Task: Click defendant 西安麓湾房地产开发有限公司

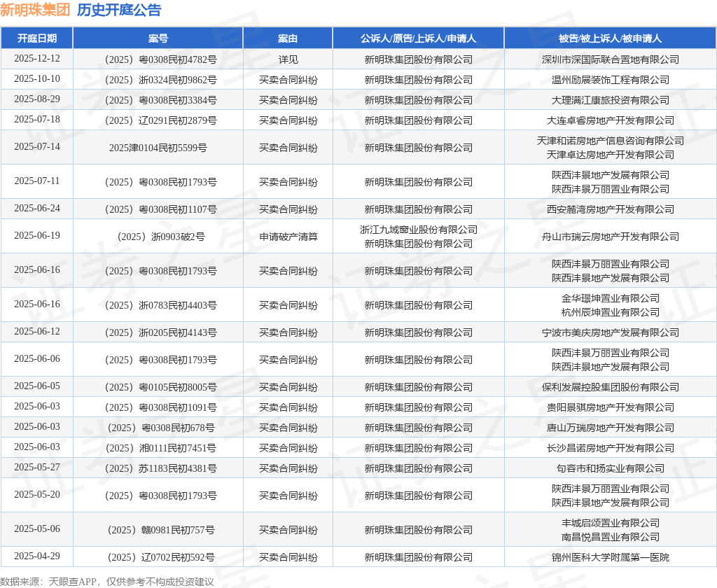Action: click(x=610, y=209)
